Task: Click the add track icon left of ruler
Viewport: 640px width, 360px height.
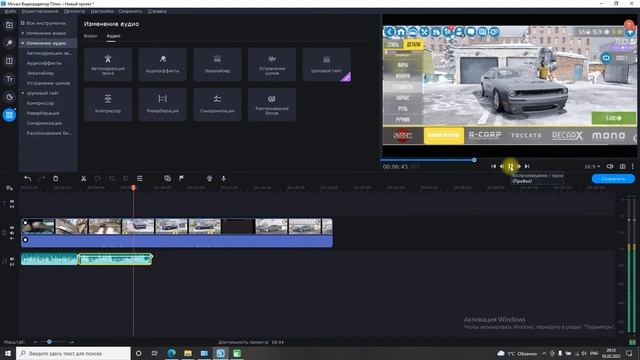Action: pos(9,188)
